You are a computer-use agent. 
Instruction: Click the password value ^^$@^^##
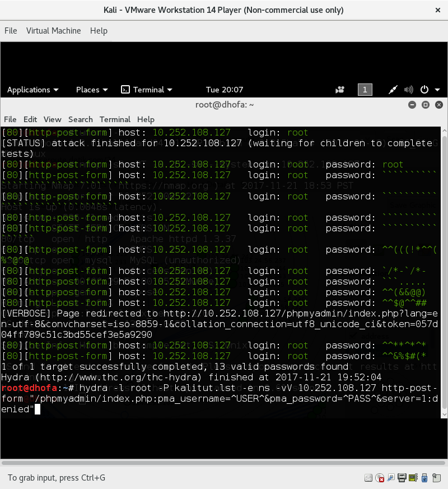(404, 303)
